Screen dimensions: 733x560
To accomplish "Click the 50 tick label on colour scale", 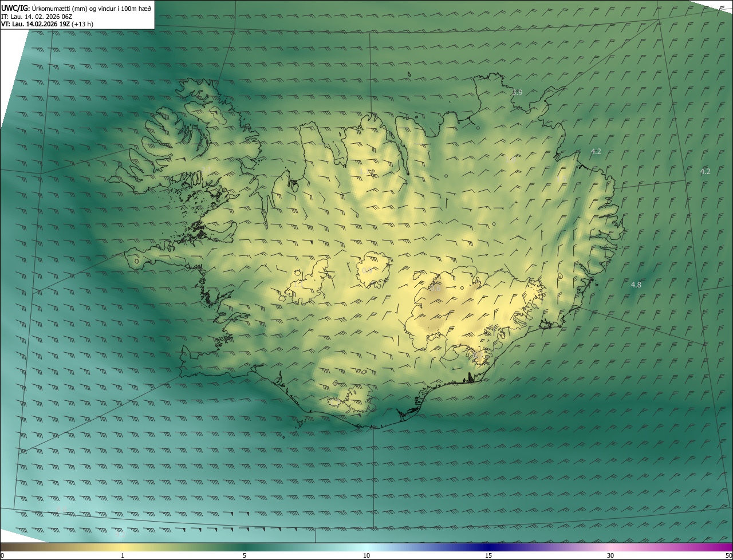I will pos(728,555).
